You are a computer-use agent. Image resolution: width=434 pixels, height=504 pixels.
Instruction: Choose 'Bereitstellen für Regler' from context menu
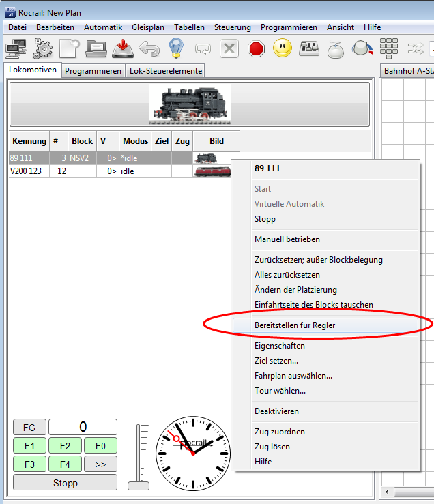295,325
